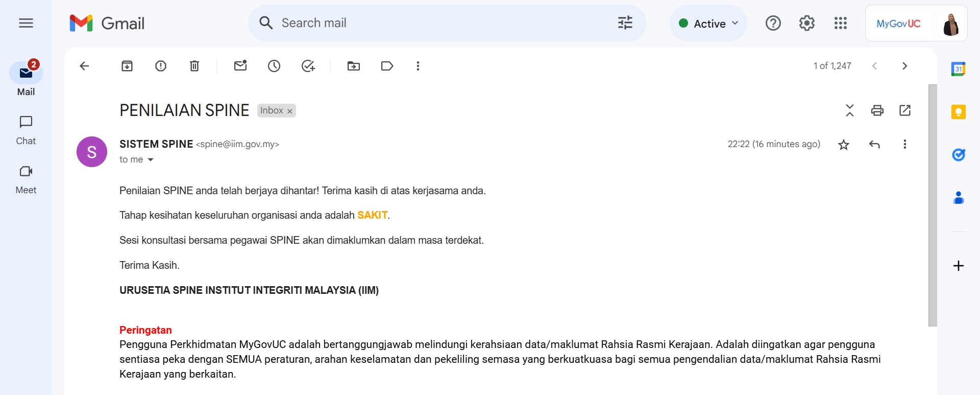980x395 pixels.
Task: Toggle the main menu hamburger
Action: 26,23
